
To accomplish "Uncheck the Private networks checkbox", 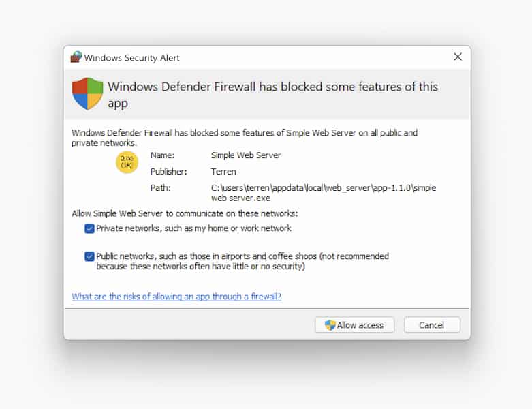I will pyautogui.click(x=89, y=228).
